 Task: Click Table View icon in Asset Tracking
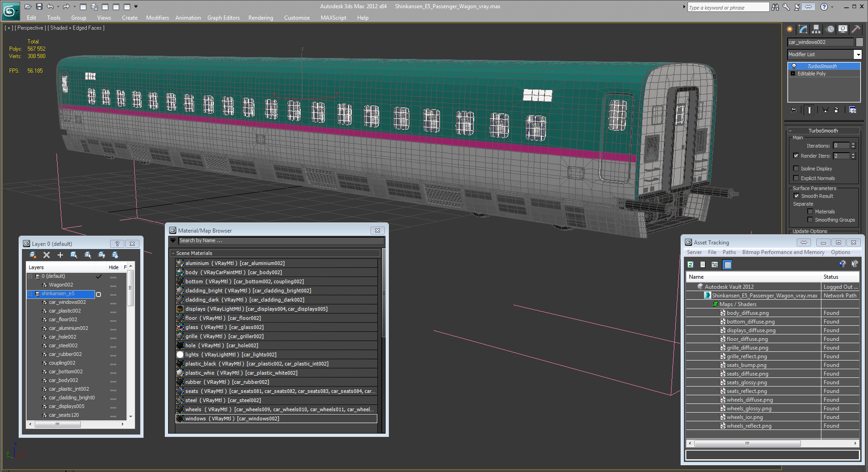tap(728, 265)
